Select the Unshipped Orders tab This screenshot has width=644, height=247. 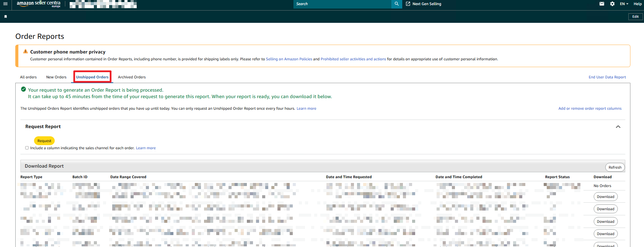coord(92,77)
